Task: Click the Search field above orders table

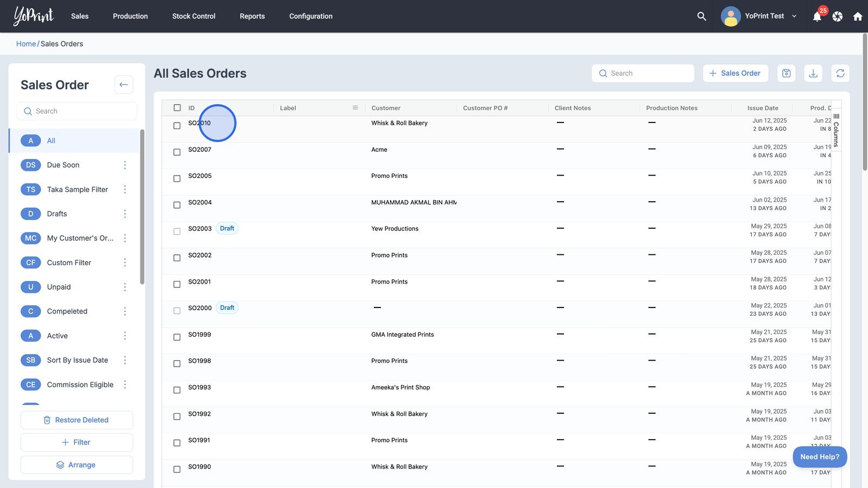Action: (643, 73)
